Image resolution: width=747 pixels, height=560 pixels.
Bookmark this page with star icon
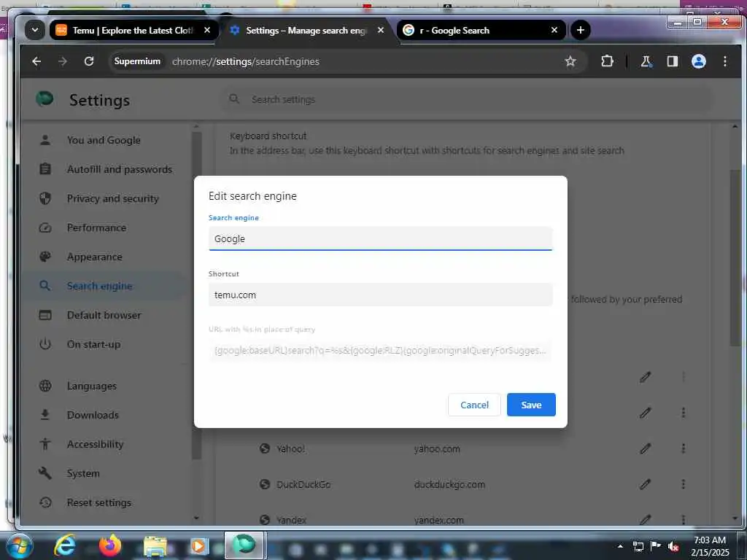coord(570,61)
